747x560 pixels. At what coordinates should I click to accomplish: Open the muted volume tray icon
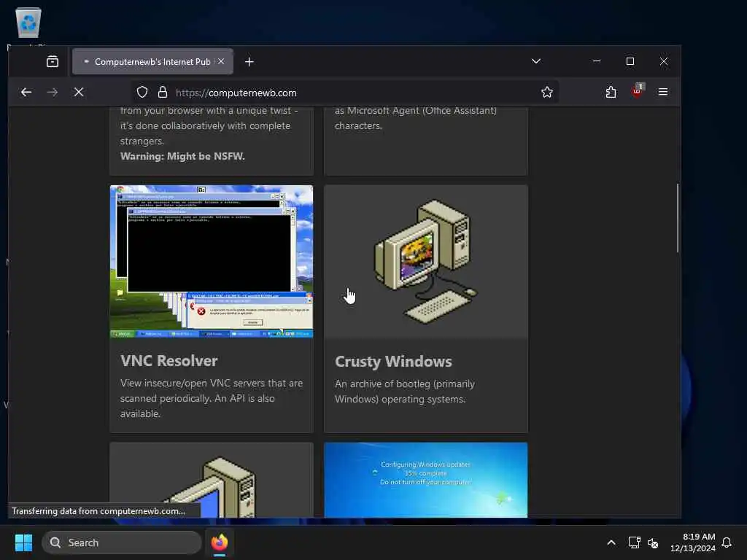653,542
